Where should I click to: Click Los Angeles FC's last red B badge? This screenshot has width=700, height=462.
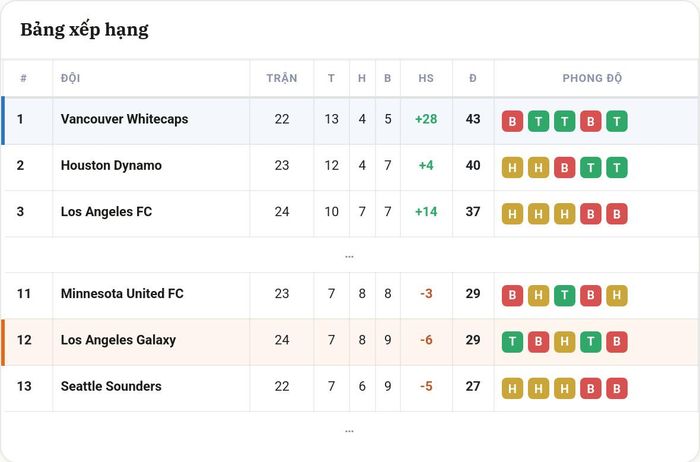click(617, 214)
